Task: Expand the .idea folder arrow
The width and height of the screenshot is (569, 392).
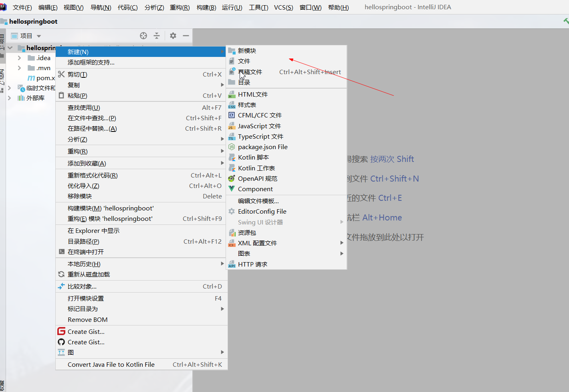Action: (x=19, y=58)
